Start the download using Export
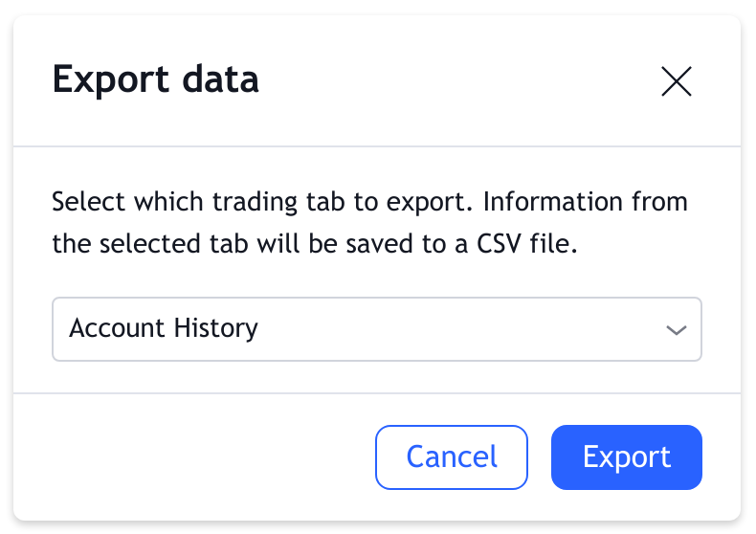 pyautogui.click(x=627, y=456)
